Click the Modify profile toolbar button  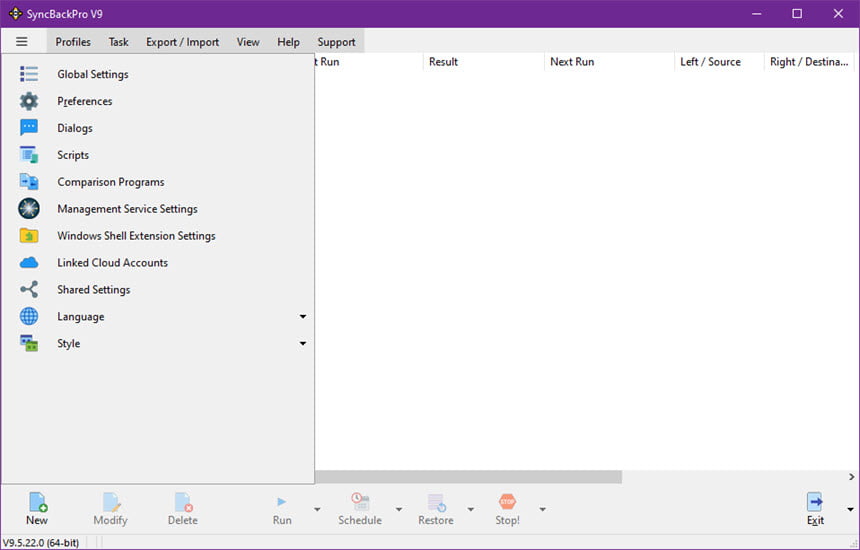point(110,509)
